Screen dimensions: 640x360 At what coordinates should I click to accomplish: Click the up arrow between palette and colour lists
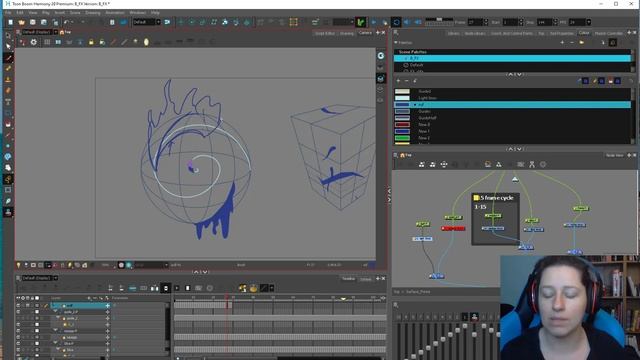click(510, 74)
